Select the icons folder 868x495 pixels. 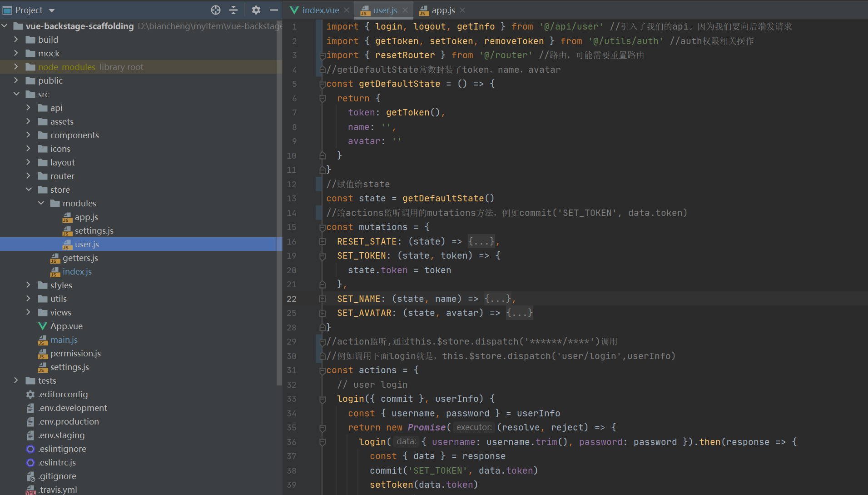[60, 149]
